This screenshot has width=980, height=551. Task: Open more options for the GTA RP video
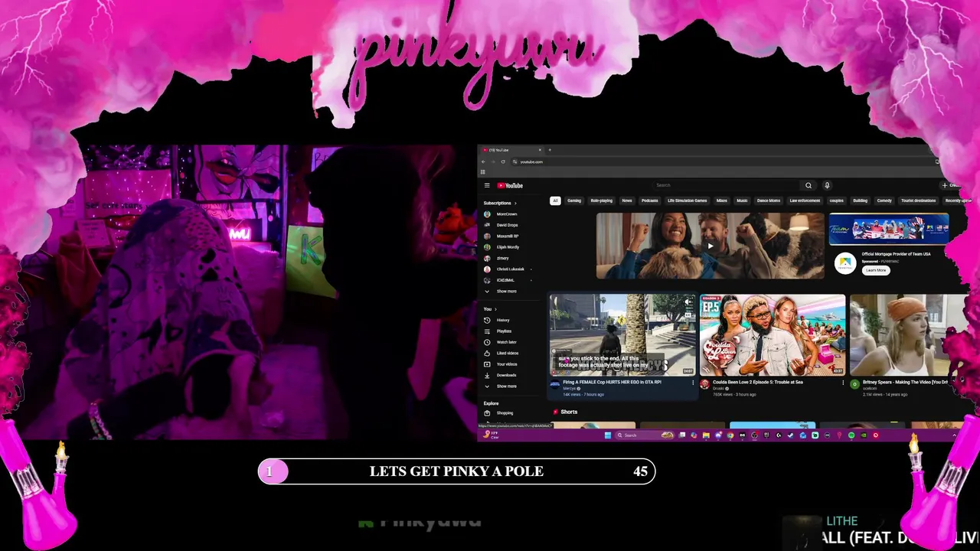(693, 383)
